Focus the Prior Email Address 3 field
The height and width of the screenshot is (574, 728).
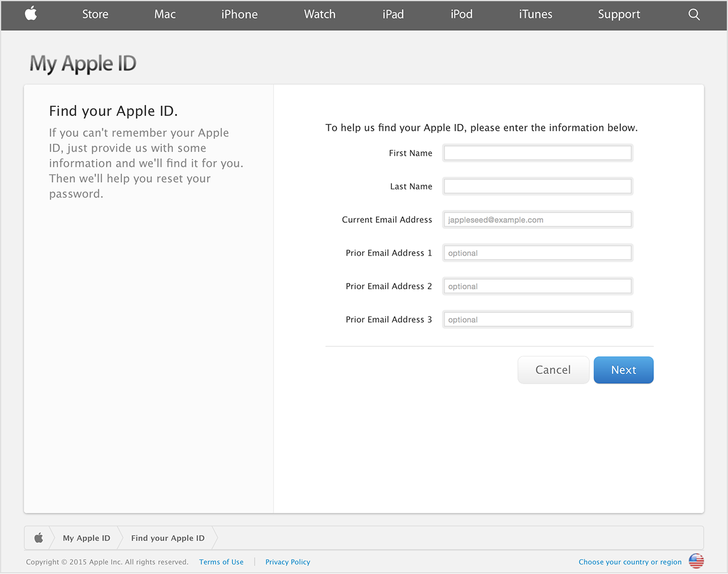coord(537,319)
